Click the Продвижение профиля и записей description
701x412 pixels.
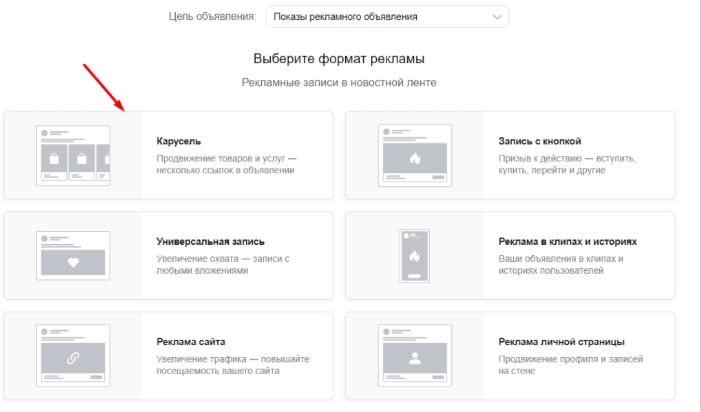[x=570, y=365]
